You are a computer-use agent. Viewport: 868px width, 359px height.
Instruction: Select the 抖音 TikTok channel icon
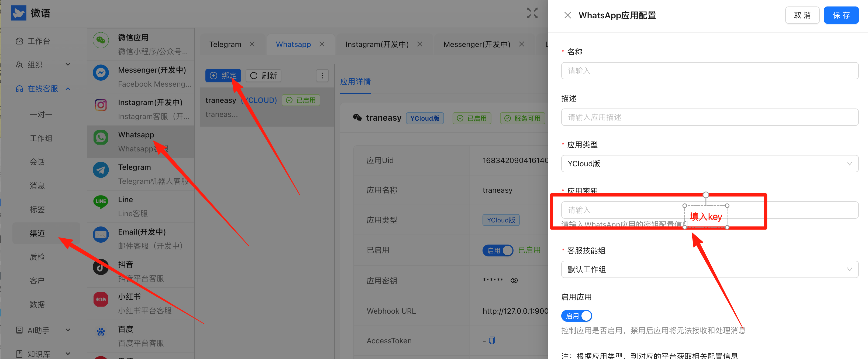pyautogui.click(x=101, y=267)
